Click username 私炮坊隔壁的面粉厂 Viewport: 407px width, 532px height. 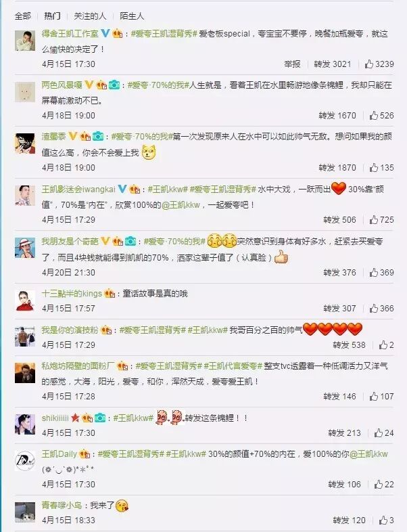(78, 365)
